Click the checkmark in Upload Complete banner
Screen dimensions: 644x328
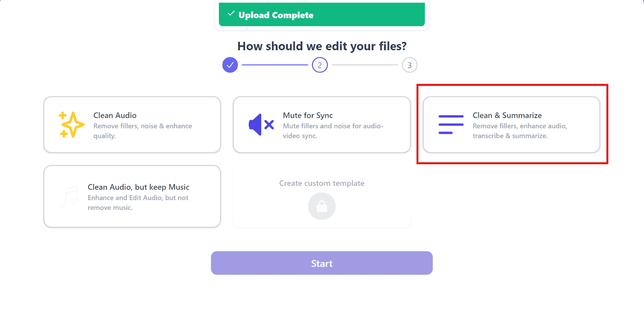pyautogui.click(x=231, y=14)
